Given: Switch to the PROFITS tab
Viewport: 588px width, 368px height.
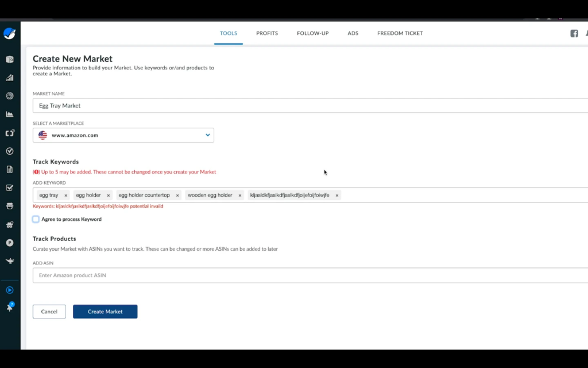Looking at the screenshot, I should pos(266,33).
